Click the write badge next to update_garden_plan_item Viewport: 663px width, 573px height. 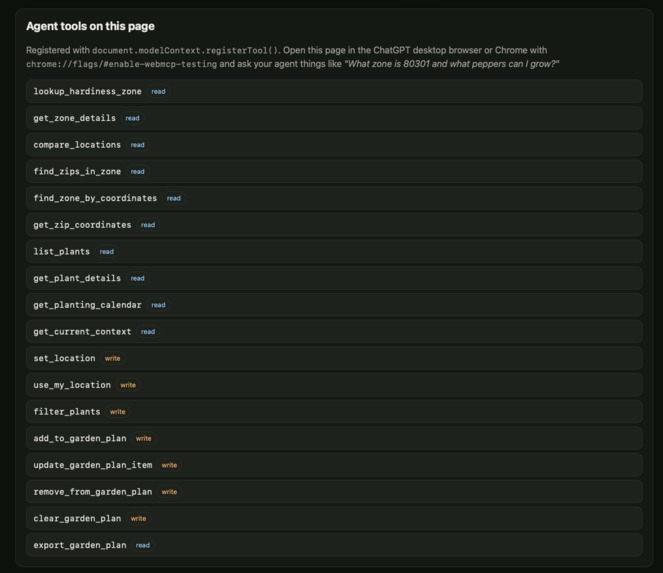point(169,465)
